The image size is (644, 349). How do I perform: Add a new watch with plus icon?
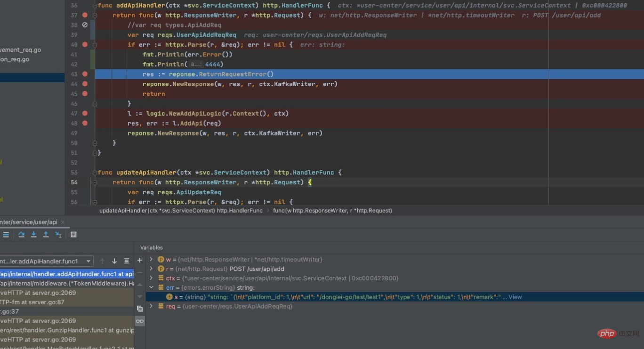tap(140, 260)
